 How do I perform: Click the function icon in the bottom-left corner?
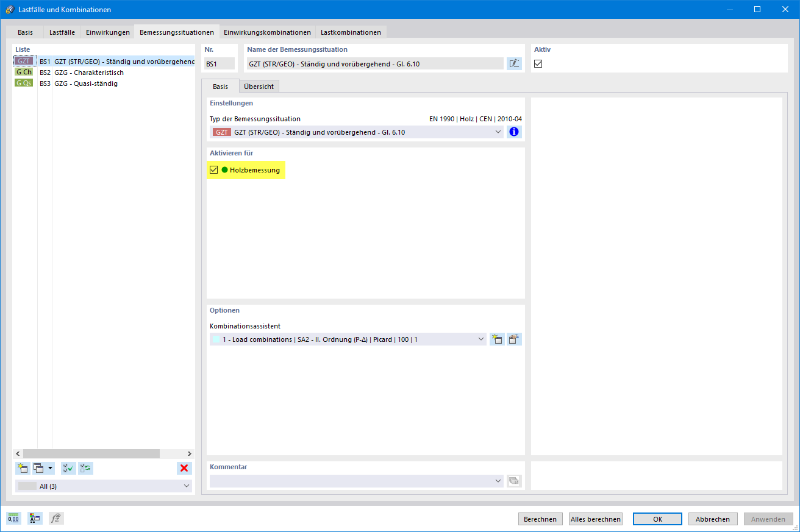click(56, 519)
